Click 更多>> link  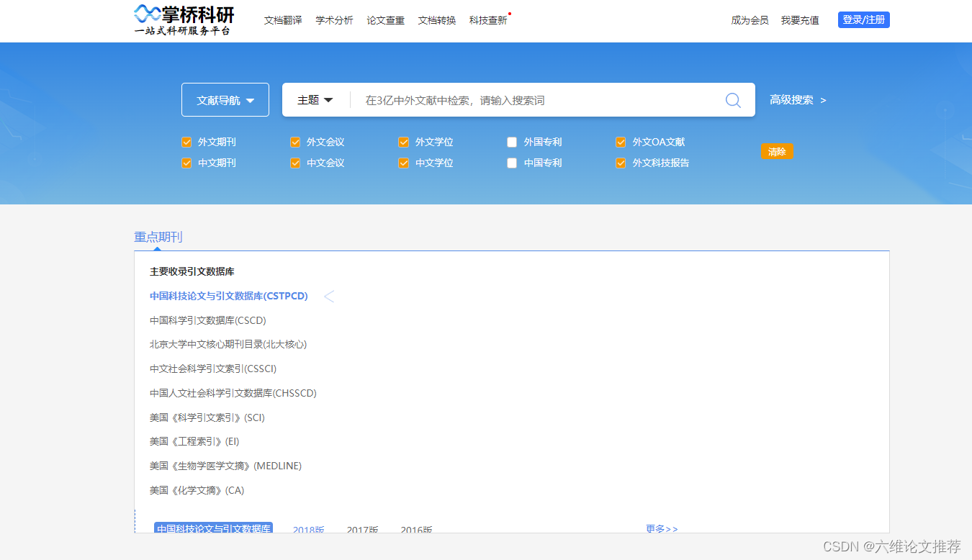[x=662, y=529]
